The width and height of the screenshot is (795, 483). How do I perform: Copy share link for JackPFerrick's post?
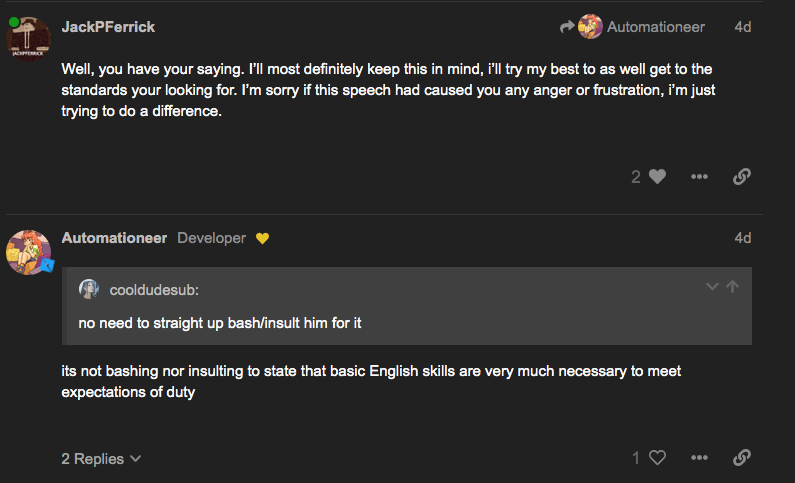(741, 177)
